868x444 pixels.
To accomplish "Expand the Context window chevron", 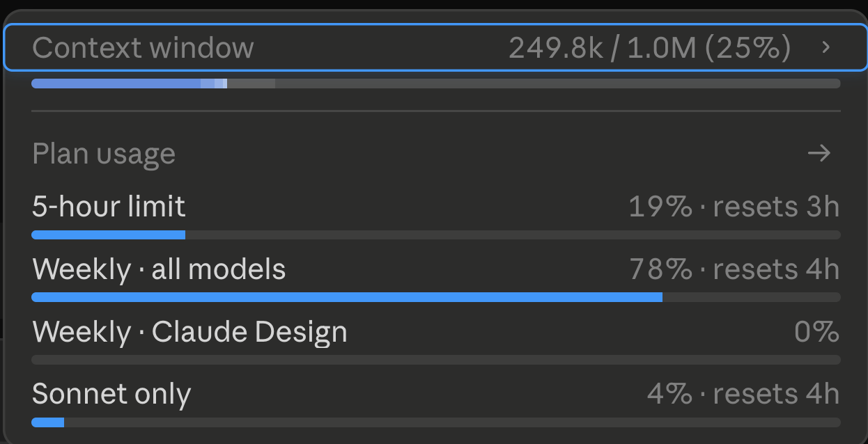I will click(826, 47).
